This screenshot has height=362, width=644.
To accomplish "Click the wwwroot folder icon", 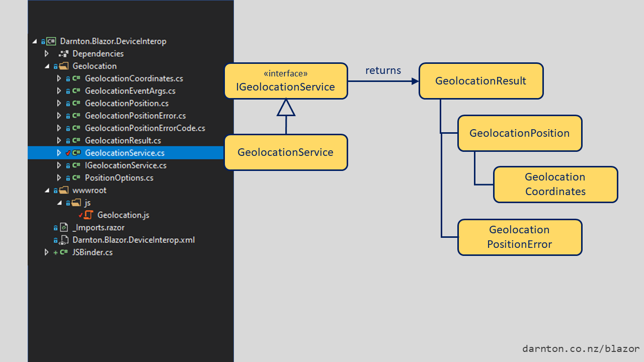I will point(63,190).
